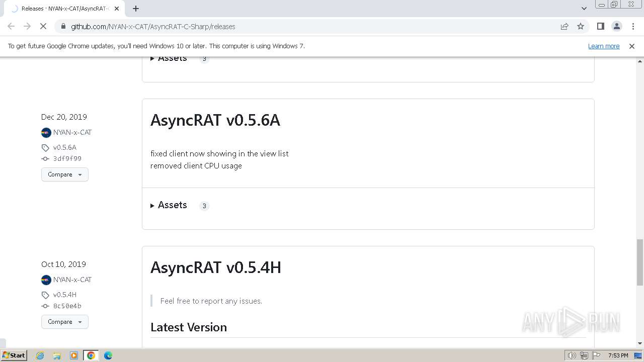The height and width of the screenshot is (362, 644).
Task: Click the Dec 20, 2019 date text
Action: [64, 117]
